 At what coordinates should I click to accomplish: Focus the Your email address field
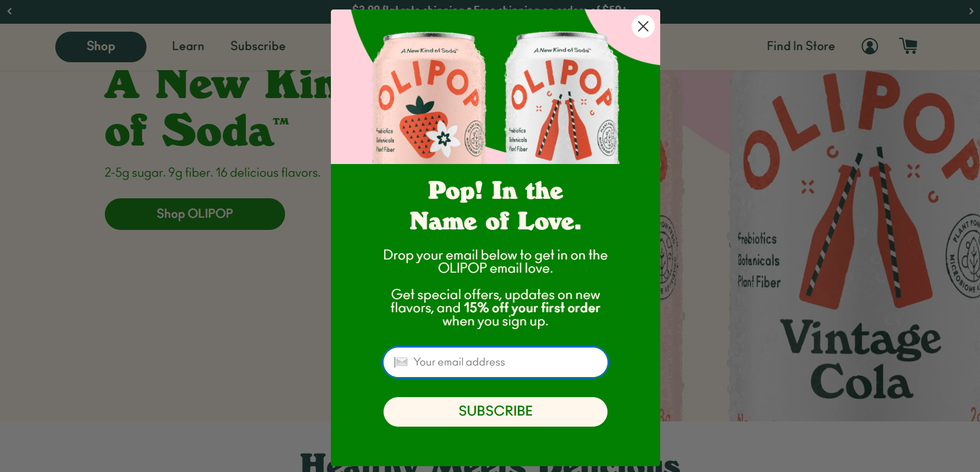[495, 362]
